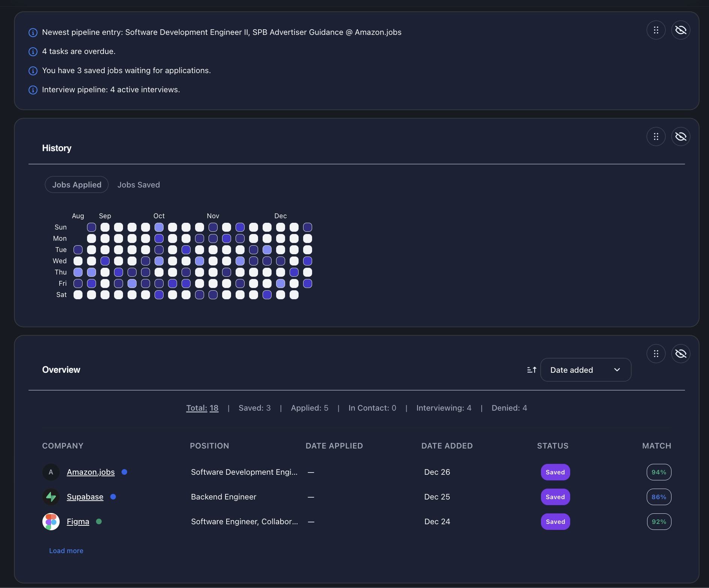Click the Total: 18 stat in Overview
The height and width of the screenshot is (588, 709).
202,408
